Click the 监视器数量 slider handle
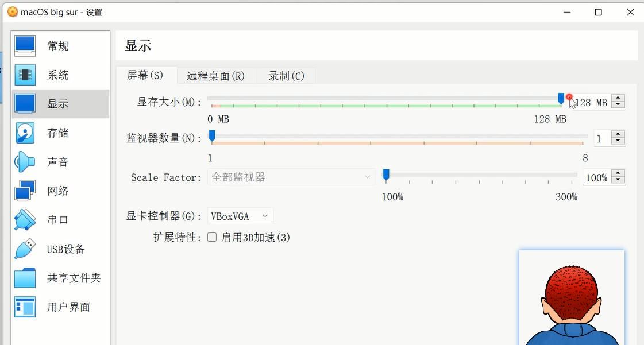The height and width of the screenshot is (345, 644). click(x=212, y=135)
